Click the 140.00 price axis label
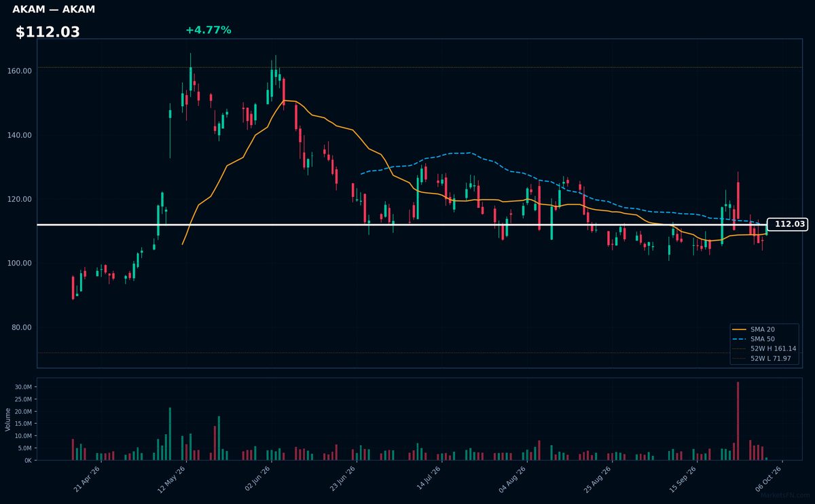The image size is (815, 504). (20, 135)
